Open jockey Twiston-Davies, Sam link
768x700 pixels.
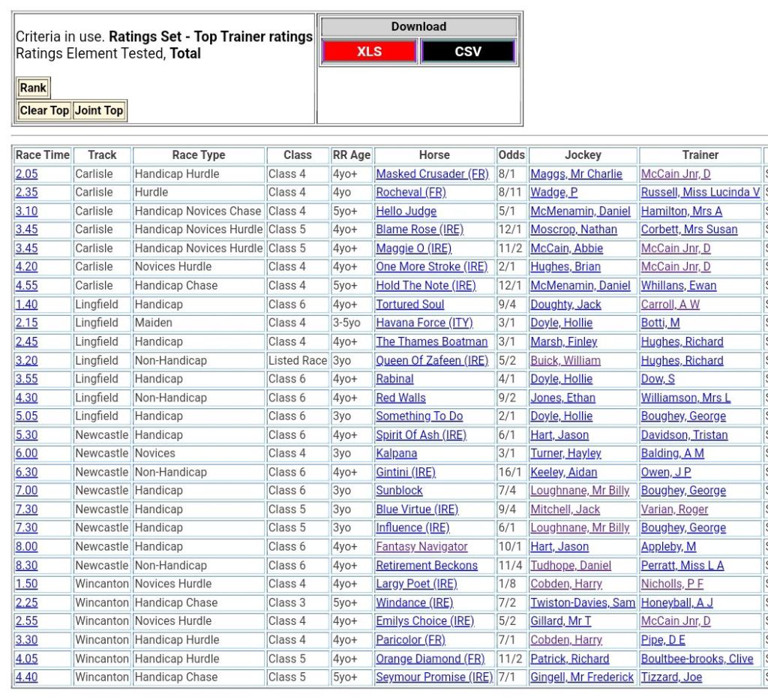point(583,602)
